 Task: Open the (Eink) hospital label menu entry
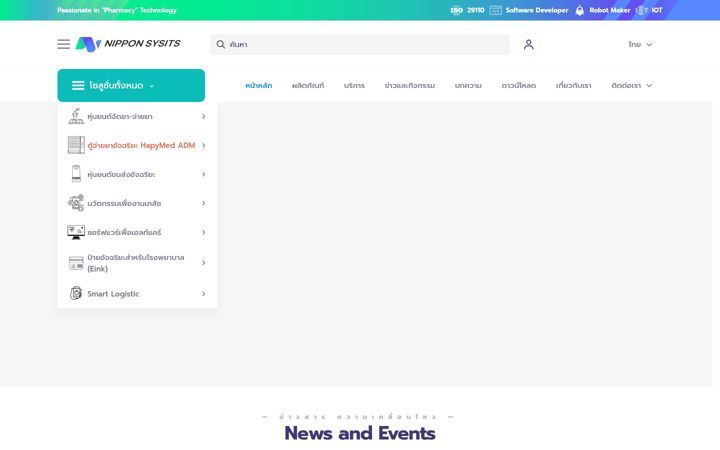136,263
